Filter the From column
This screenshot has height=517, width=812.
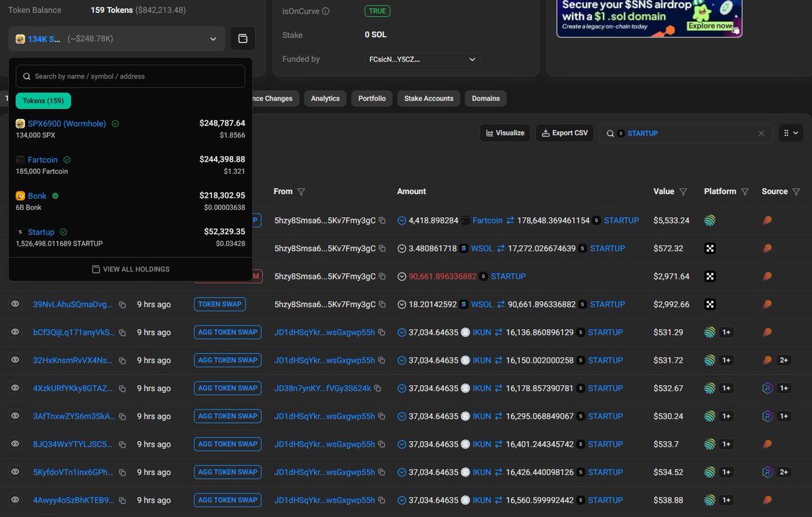pos(301,192)
